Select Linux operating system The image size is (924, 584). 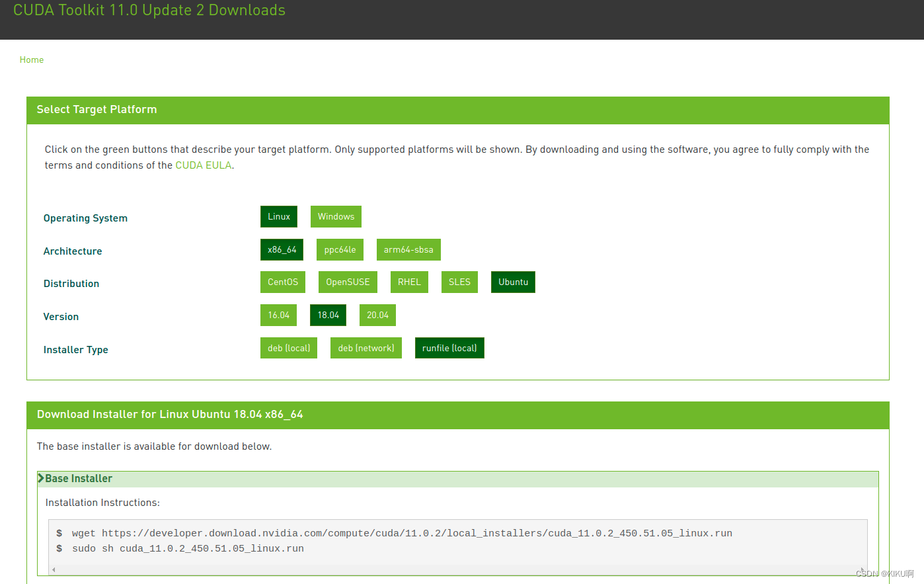click(279, 216)
